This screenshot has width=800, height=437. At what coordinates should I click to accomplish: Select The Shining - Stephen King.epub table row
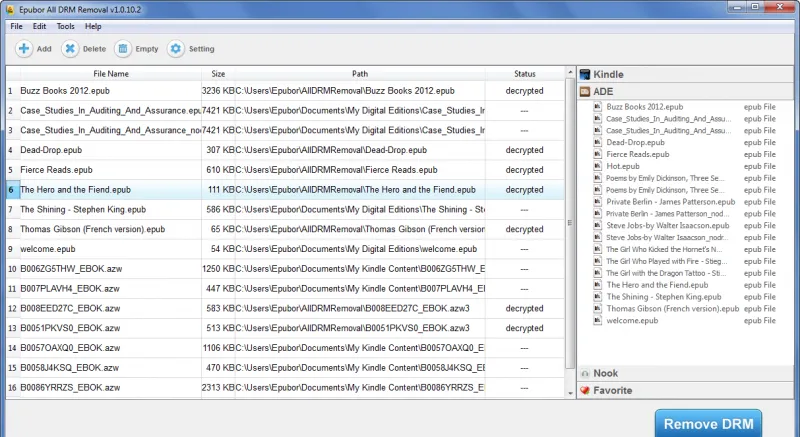click(285, 210)
